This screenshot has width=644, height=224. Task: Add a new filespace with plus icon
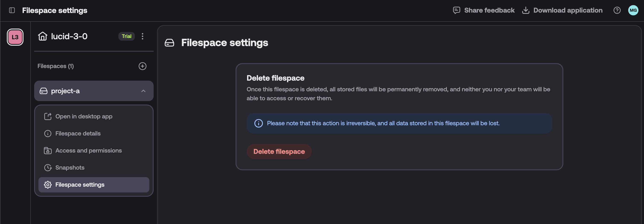pyautogui.click(x=143, y=66)
